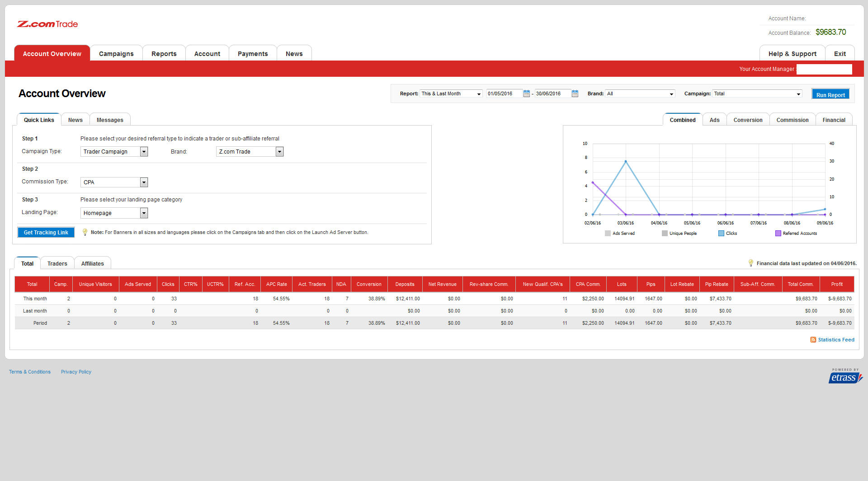Click the Run Report button
Image resolution: width=868 pixels, height=481 pixels.
(830, 95)
